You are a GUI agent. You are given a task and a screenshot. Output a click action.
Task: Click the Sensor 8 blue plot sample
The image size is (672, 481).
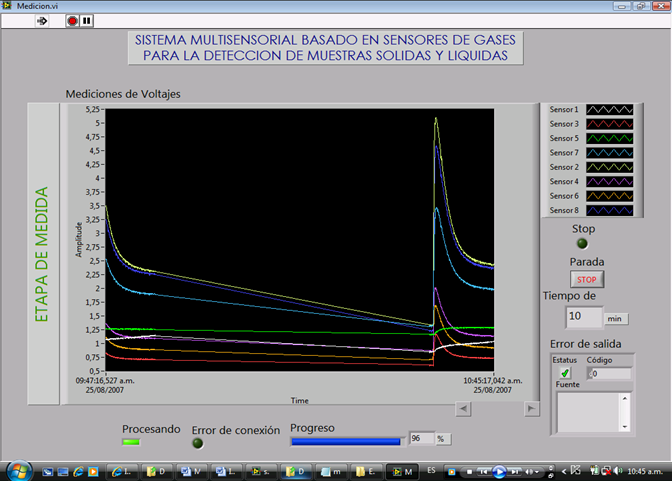coord(609,210)
